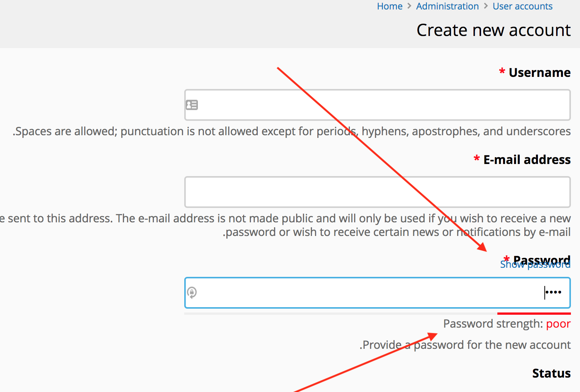The height and width of the screenshot is (392, 580).
Task: Click the Show password hyperlink text
Action: [535, 264]
